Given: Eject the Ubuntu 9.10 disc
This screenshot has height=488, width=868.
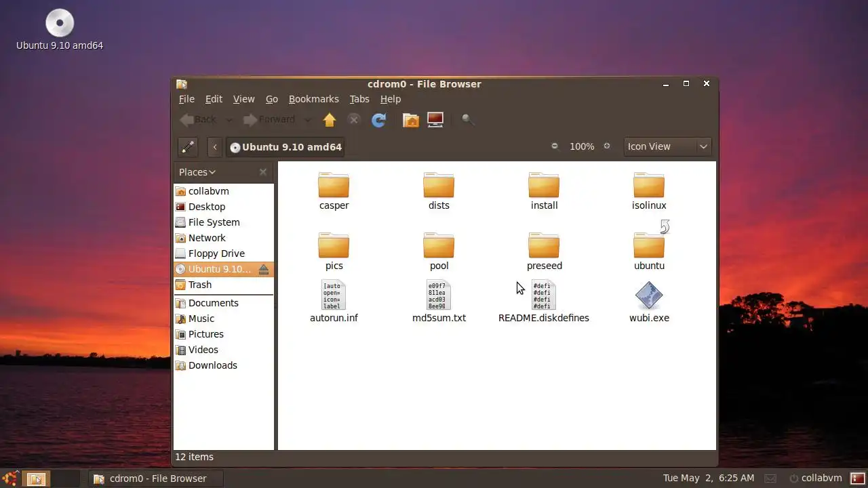Looking at the screenshot, I should pos(264,269).
